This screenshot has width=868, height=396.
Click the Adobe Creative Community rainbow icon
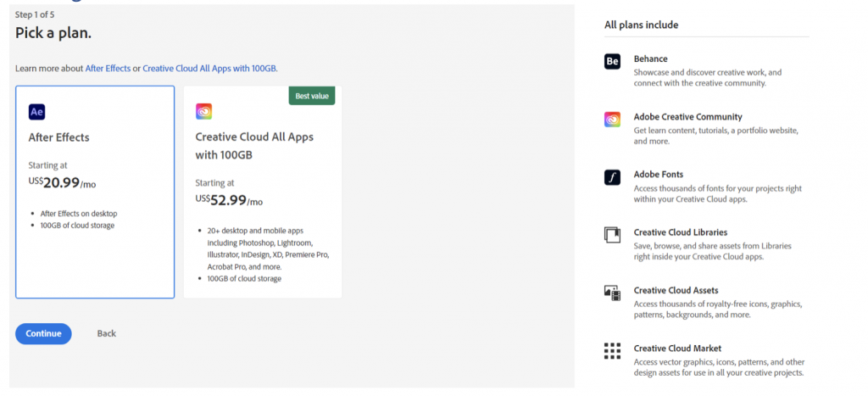coord(612,119)
